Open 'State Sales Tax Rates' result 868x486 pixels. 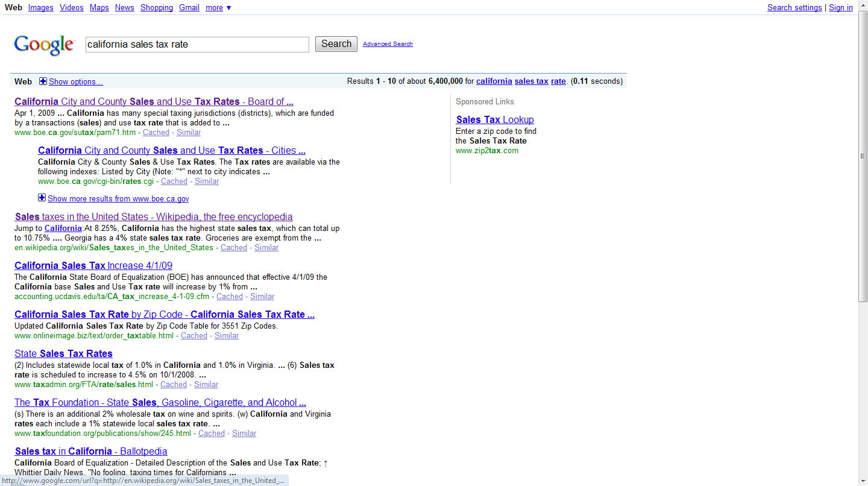63,353
